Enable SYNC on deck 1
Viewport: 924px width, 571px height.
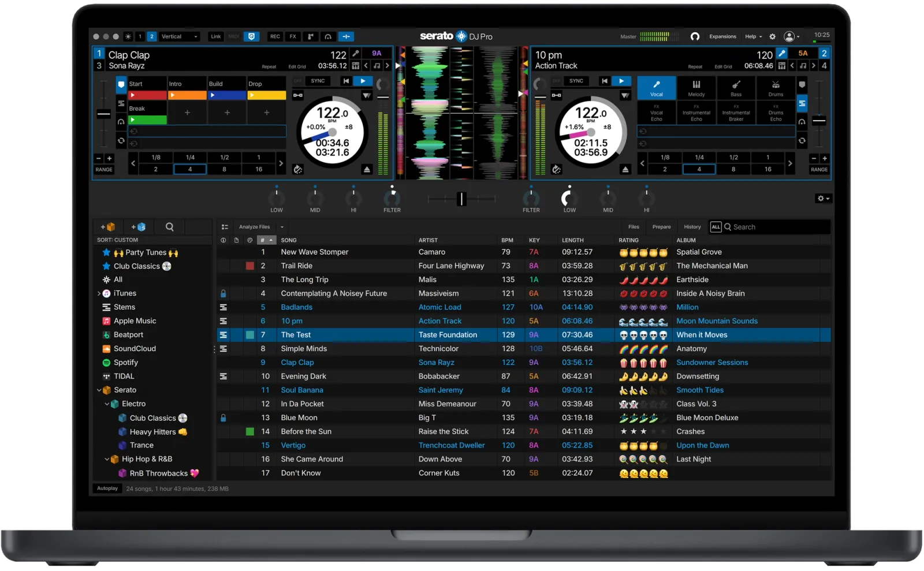tap(318, 81)
